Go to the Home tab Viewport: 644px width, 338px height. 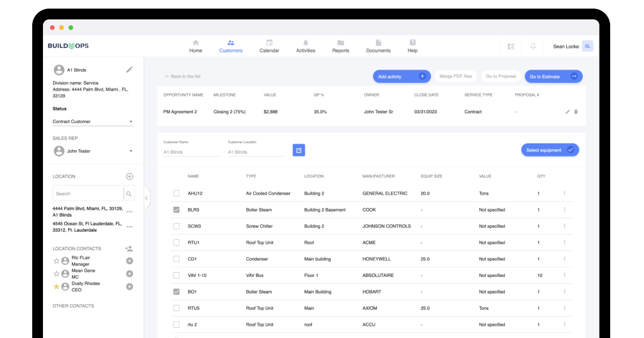(196, 46)
